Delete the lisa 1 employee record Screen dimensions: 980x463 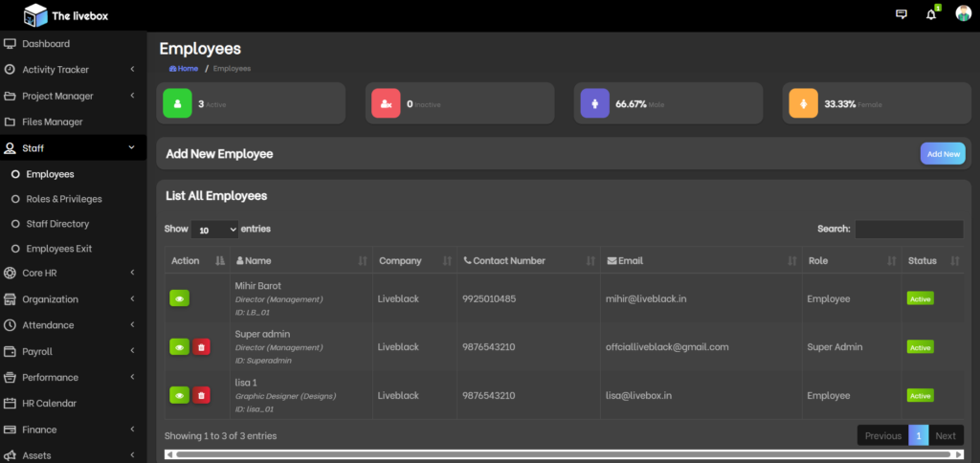[202, 395]
